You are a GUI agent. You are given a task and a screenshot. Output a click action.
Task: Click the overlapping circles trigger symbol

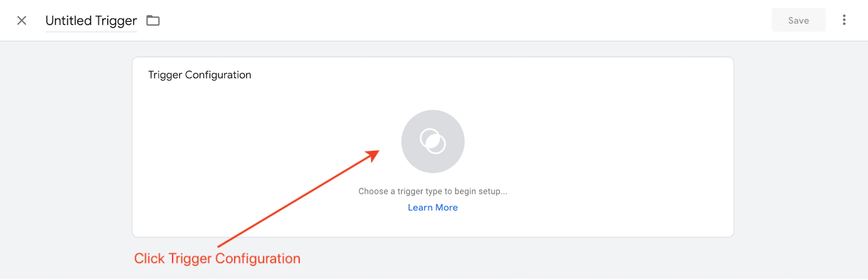(x=433, y=141)
